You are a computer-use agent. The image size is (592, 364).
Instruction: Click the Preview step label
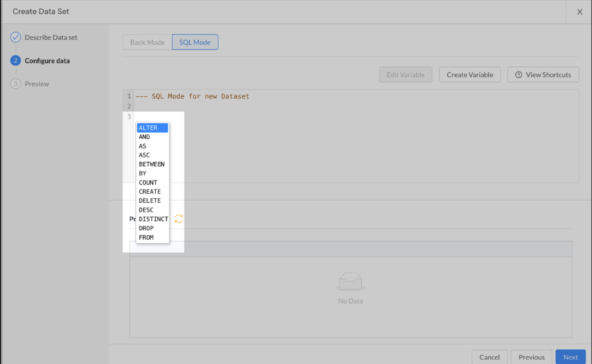point(37,84)
